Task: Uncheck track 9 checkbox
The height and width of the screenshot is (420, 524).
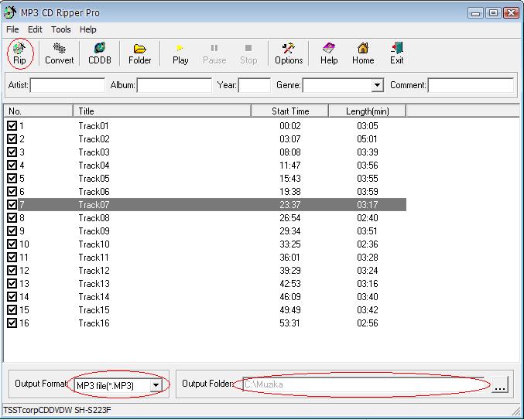Action: tap(12, 231)
